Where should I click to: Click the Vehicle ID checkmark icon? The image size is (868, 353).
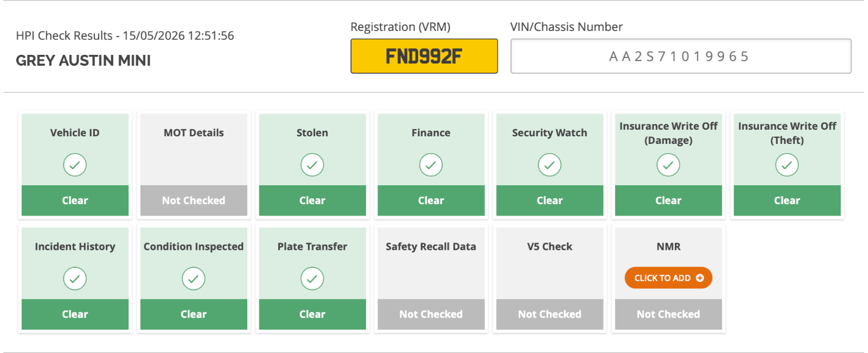pyautogui.click(x=75, y=165)
